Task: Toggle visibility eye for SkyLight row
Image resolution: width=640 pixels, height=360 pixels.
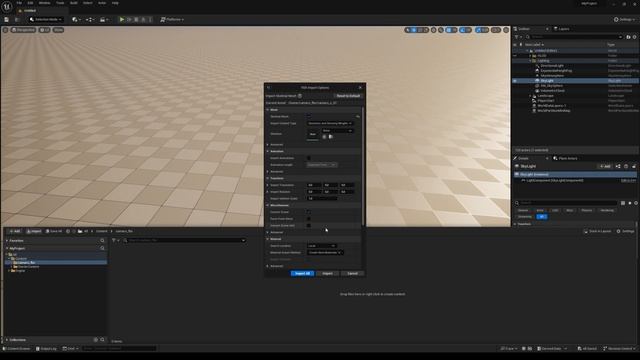Action: [x=515, y=81]
